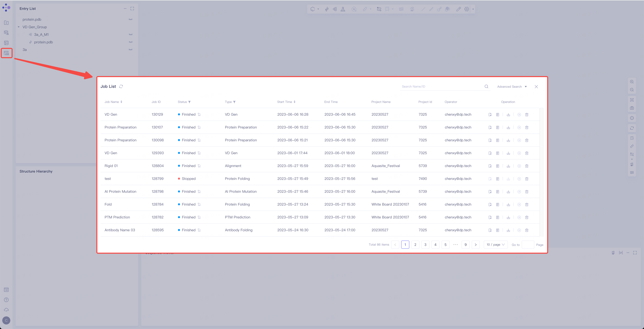
Task: Open the 10 / page size dropdown
Action: [496, 245]
